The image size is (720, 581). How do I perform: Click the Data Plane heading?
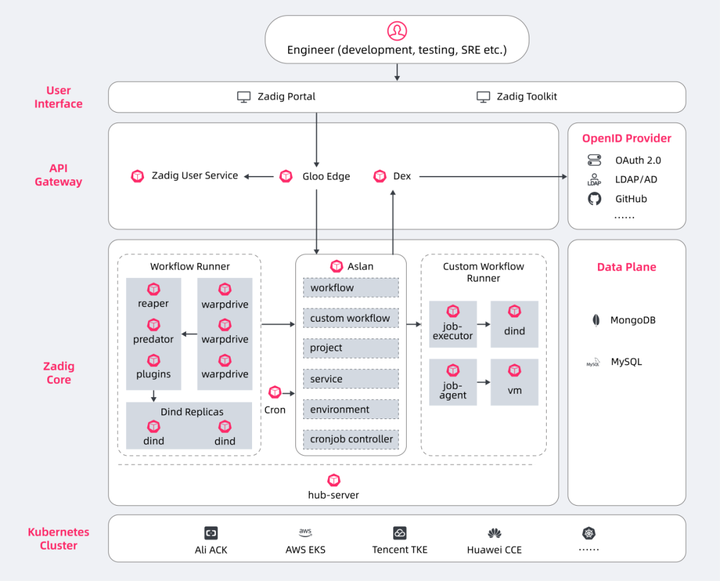coord(627,267)
